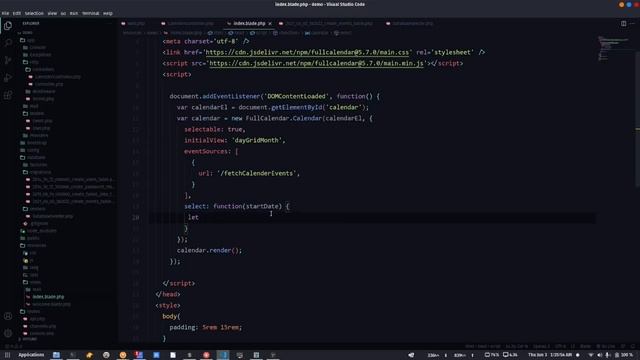The image size is (640, 360).
Task: Click the Applications menu in the taskbar
Action: 31,355
